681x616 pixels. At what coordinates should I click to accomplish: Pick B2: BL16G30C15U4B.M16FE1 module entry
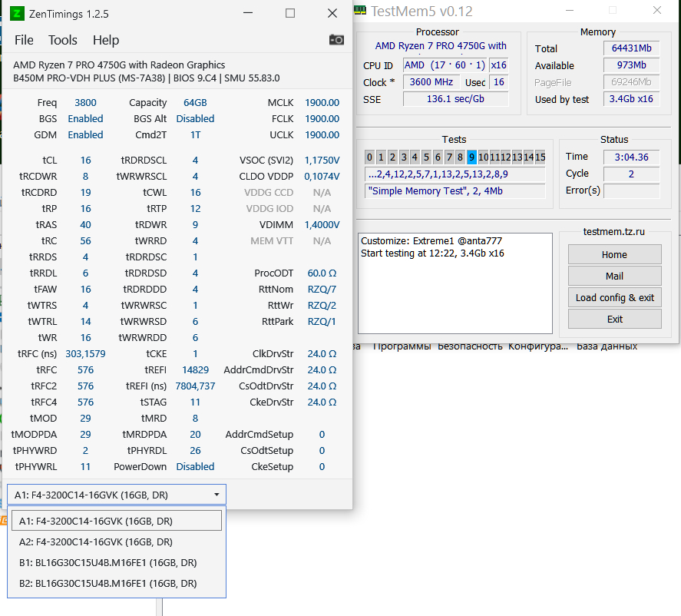click(107, 583)
